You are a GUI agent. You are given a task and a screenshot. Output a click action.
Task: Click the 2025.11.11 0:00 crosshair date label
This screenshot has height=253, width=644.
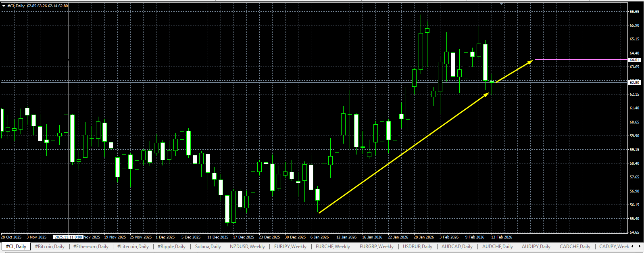coord(69,237)
